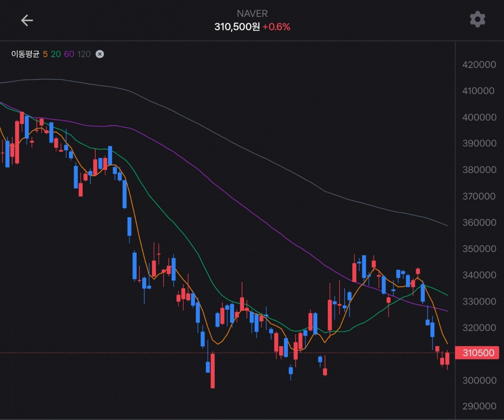Click the 320000 price axis label
This screenshot has width=504, height=420.
pos(479,327)
